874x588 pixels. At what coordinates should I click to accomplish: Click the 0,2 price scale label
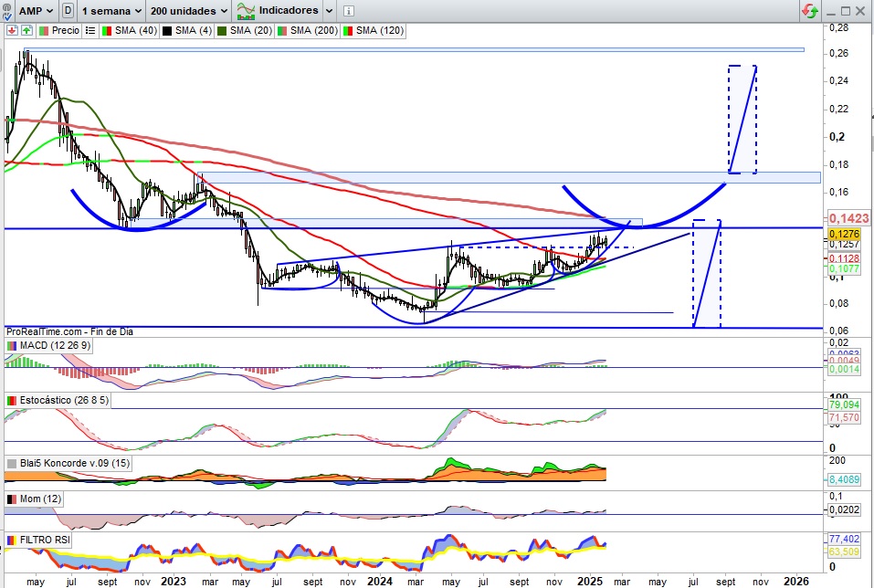[x=837, y=137]
